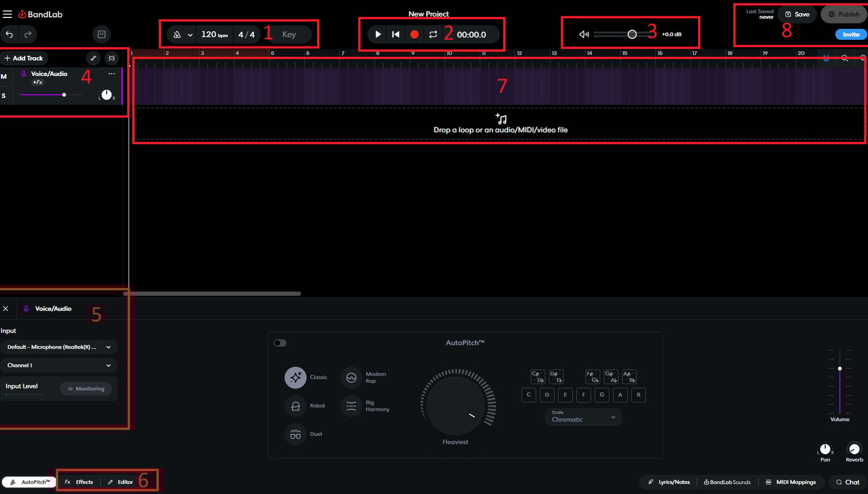Click the purple microphone icon on track header
868x494 pixels.
(x=24, y=74)
